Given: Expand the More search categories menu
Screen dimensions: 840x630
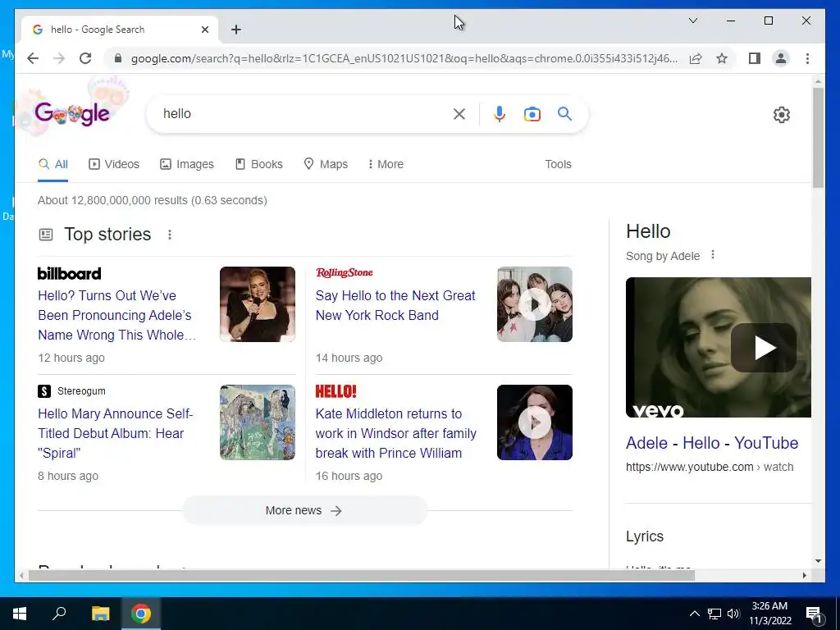Looking at the screenshot, I should (386, 164).
